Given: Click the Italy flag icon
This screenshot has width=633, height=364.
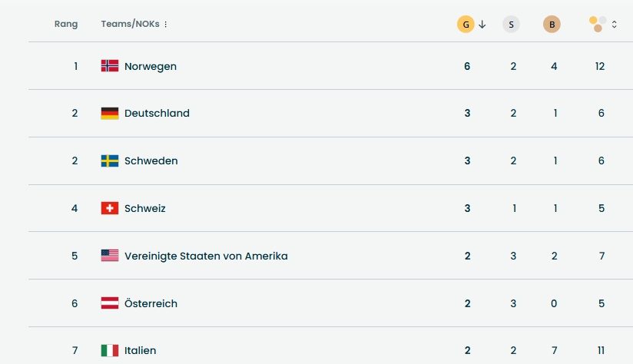Looking at the screenshot, I should (110, 351).
